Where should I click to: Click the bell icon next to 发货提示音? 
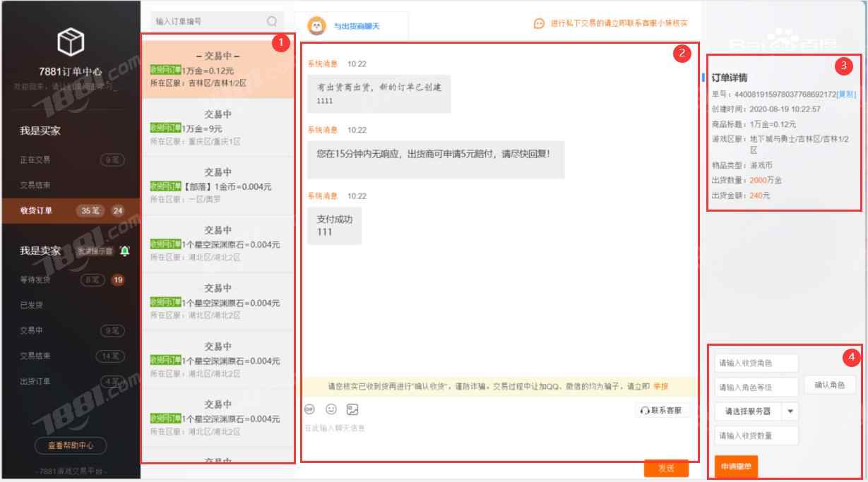pos(125,251)
